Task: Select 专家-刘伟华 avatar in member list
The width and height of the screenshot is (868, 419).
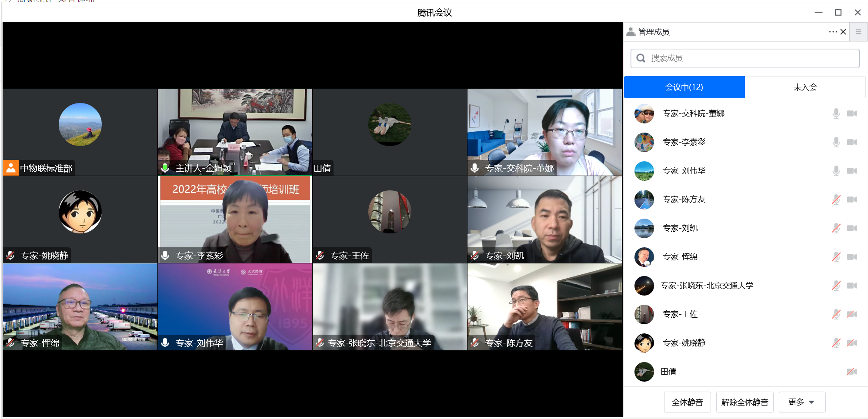Action: coord(644,171)
